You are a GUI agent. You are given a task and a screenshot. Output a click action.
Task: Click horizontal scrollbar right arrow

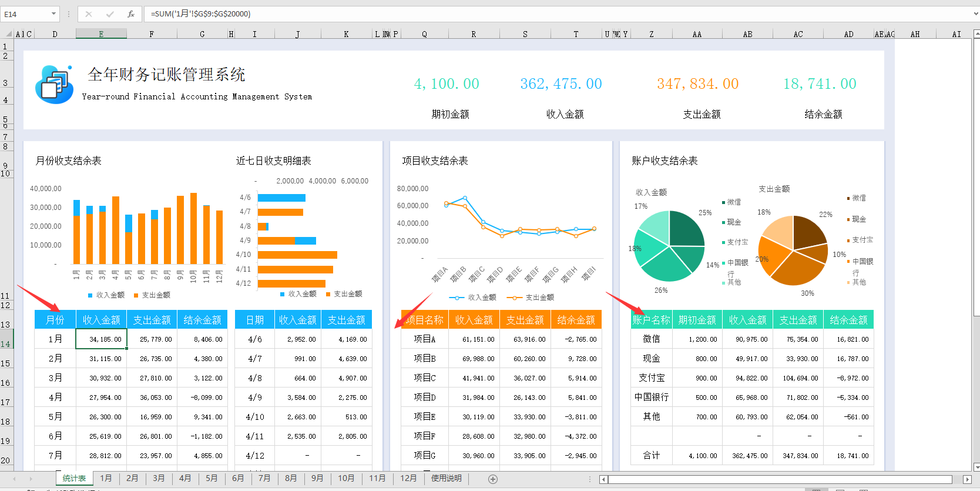tap(967, 479)
